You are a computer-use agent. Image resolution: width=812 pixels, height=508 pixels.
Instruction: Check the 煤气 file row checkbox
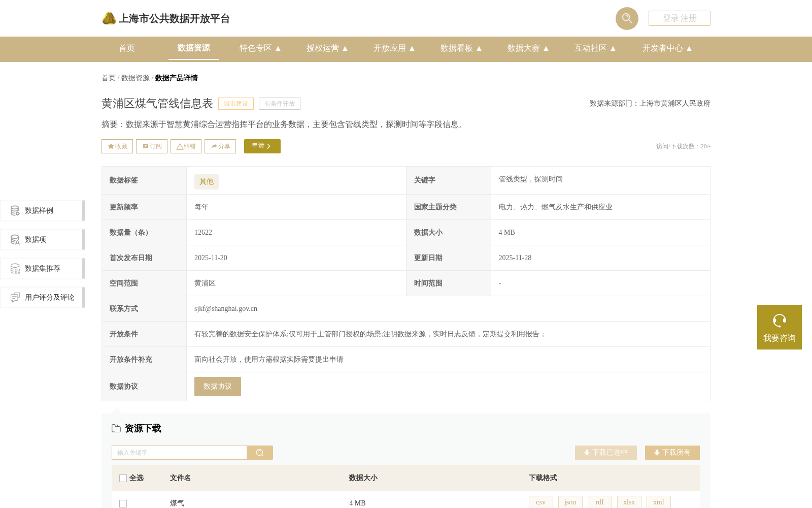point(123,503)
